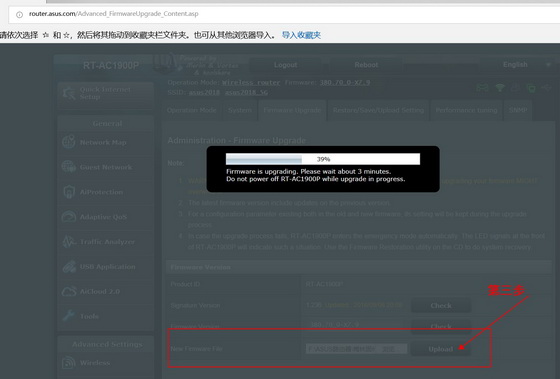Viewport: 560px width, 379px height.
Task: Open AiCloud 2.0 menu item
Action: [105, 291]
